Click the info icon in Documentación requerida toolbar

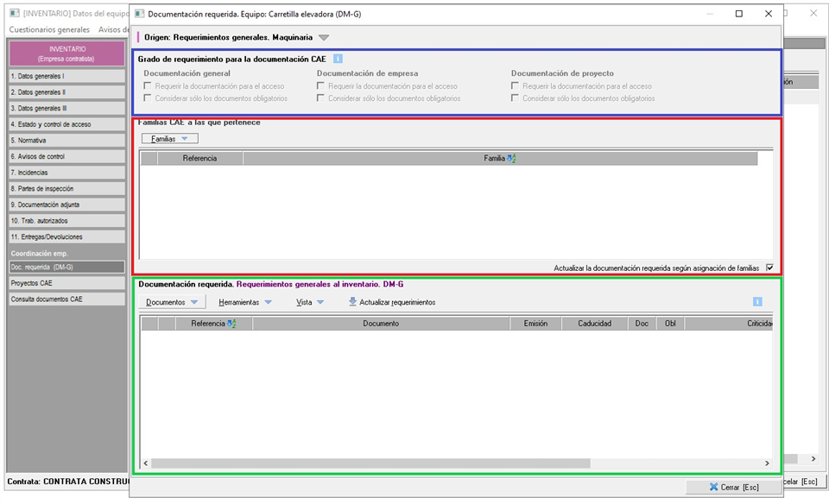pos(757,302)
